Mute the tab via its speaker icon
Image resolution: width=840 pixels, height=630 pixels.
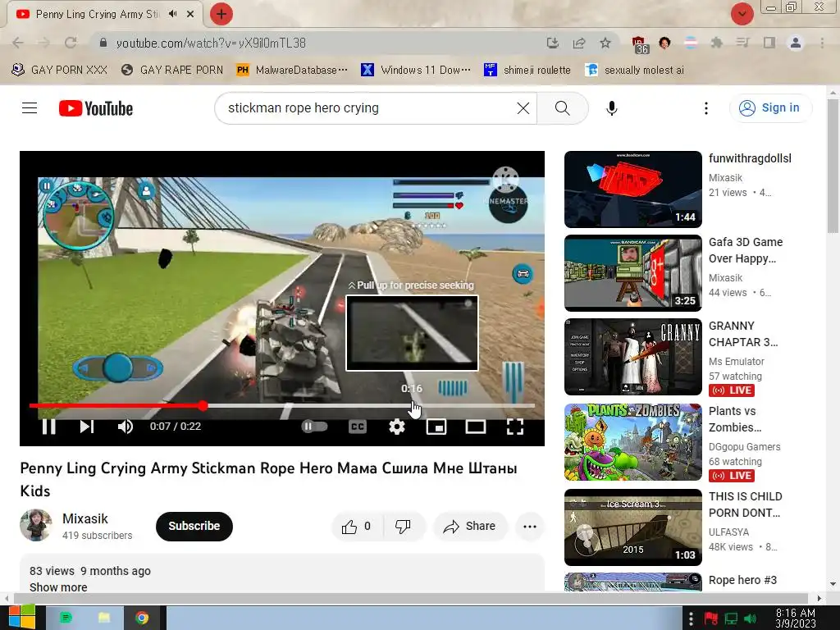pyautogui.click(x=172, y=14)
